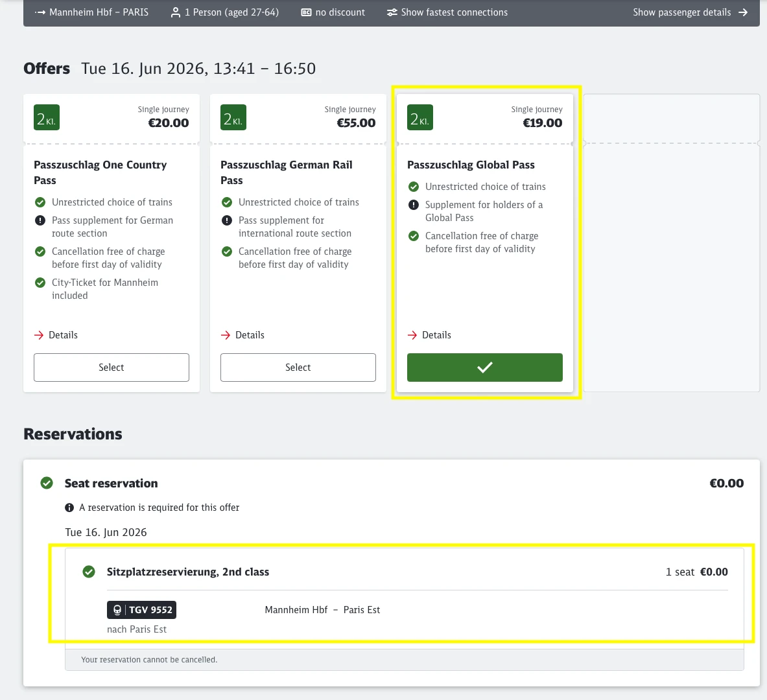Select the One Country Pass offer
This screenshot has width=767, height=700.
click(x=112, y=367)
